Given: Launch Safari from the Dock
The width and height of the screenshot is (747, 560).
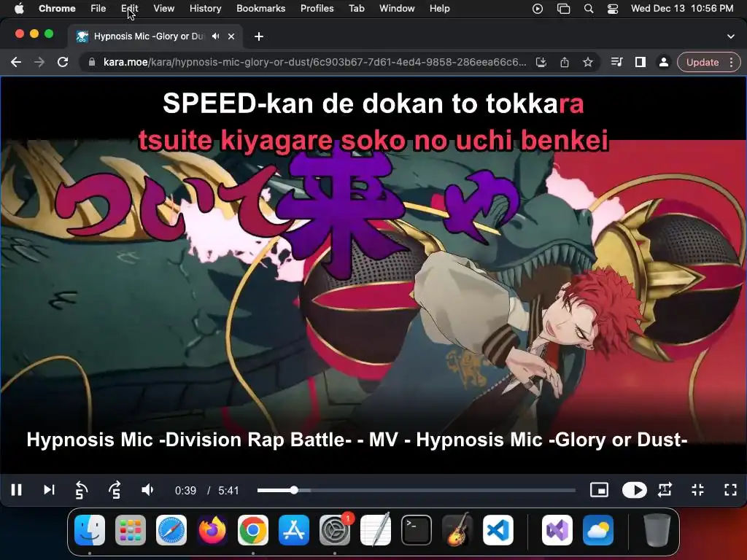Looking at the screenshot, I should pyautogui.click(x=171, y=530).
